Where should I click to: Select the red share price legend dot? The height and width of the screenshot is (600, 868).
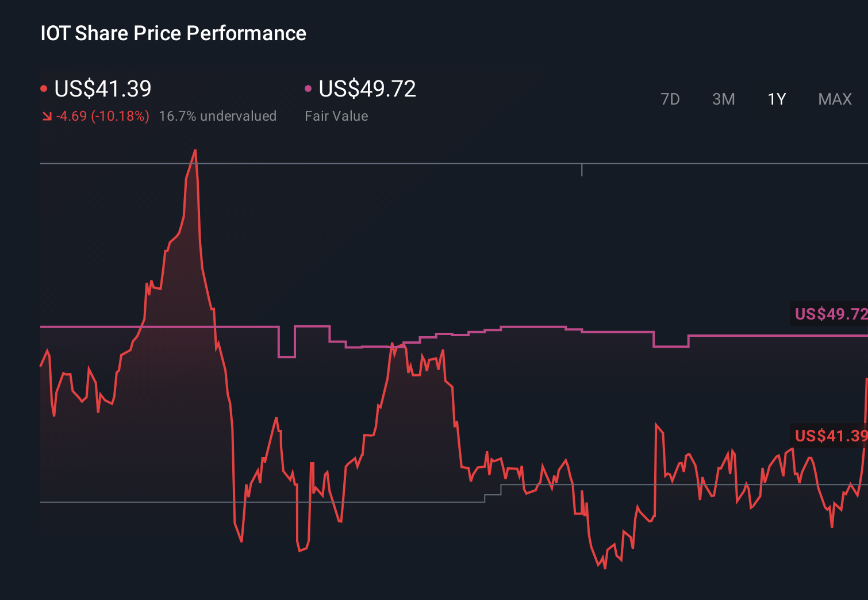pyautogui.click(x=44, y=87)
